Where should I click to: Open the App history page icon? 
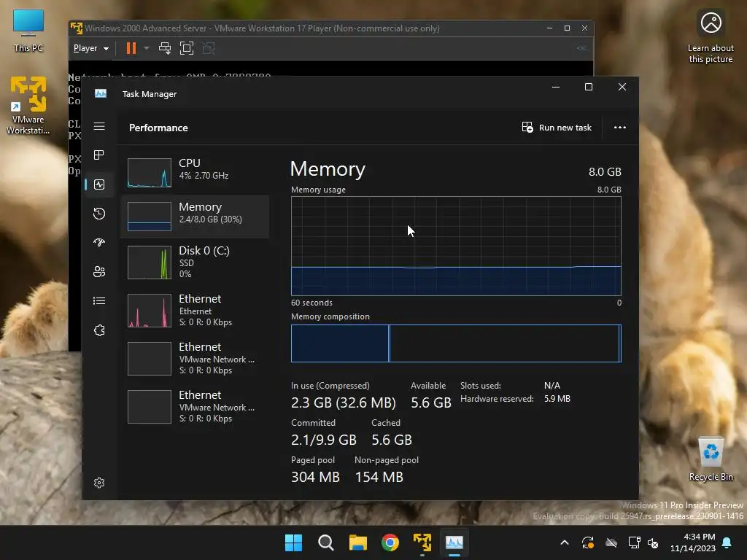[99, 214]
